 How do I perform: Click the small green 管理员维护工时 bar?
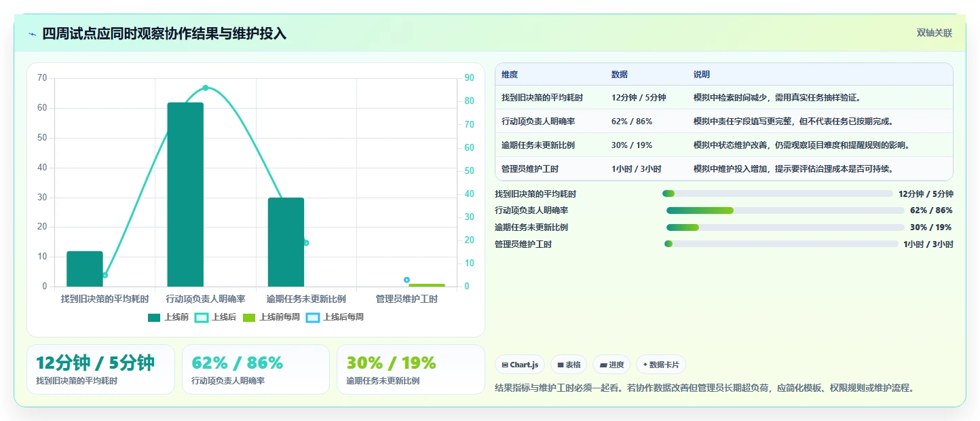coord(427,285)
